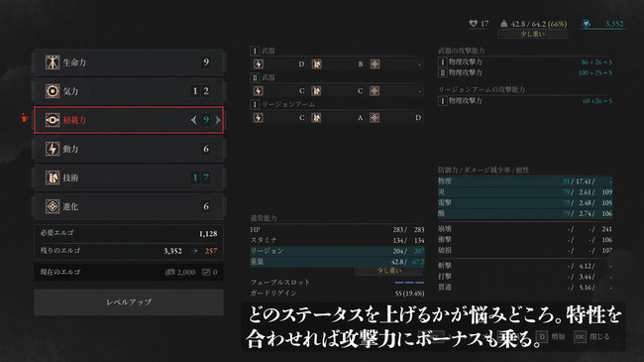Select the 進化 diamond stat icon
Viewport: 644px width, 362px height.
pos(53,206)
